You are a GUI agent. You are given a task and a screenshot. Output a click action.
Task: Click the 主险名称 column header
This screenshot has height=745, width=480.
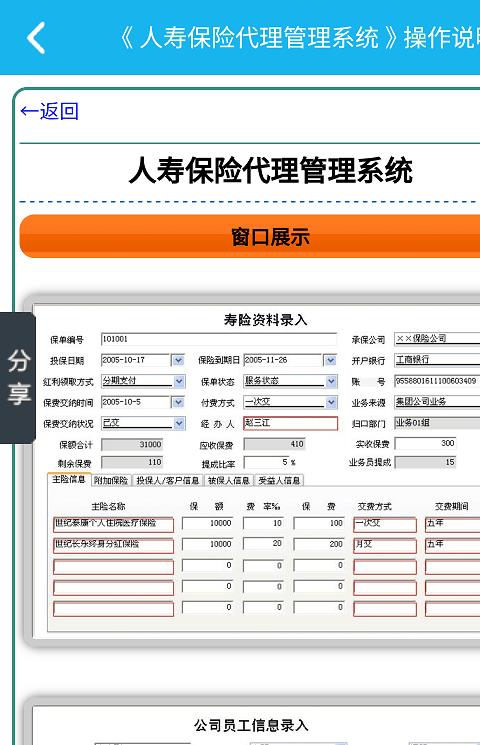(108, 506)
